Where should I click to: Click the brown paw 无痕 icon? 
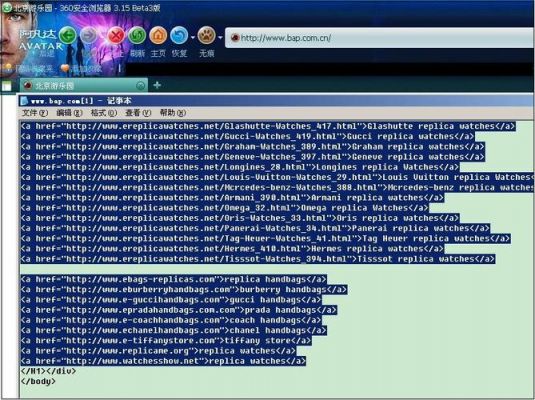click(x=206, y=35)
